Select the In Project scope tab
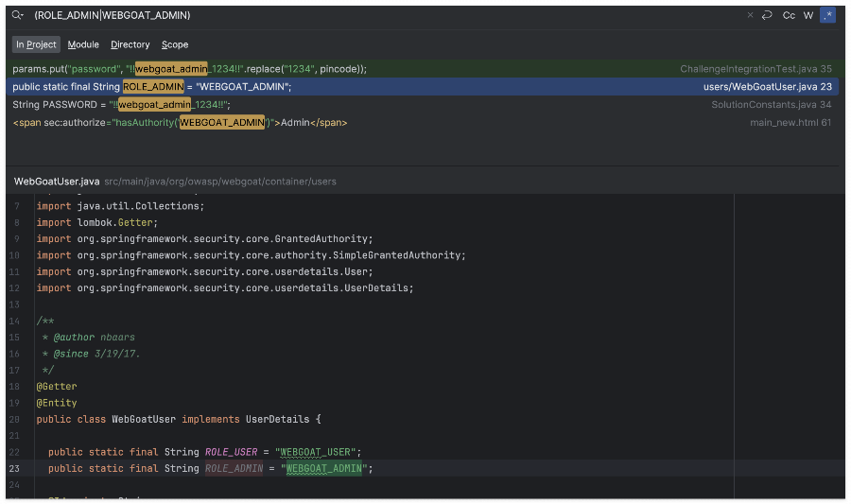This screenshot has width=851, height=504. [36, 44]
